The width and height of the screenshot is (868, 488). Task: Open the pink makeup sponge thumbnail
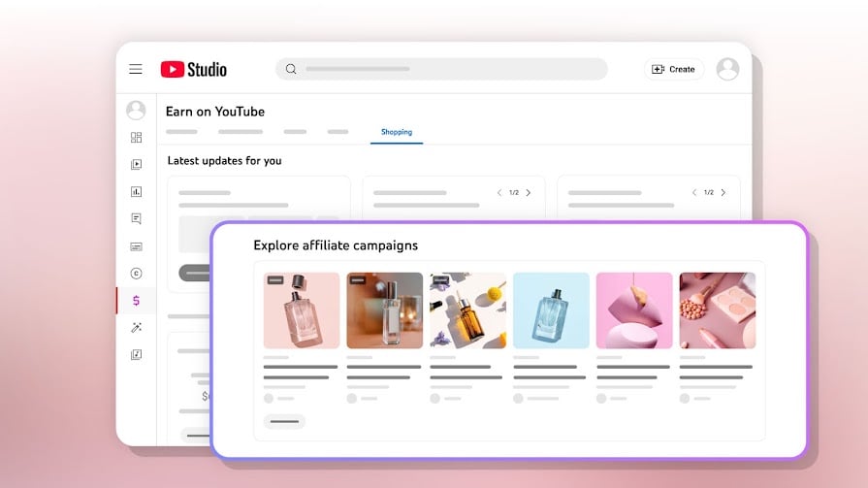pyautogui.click(x=634, y=310)
